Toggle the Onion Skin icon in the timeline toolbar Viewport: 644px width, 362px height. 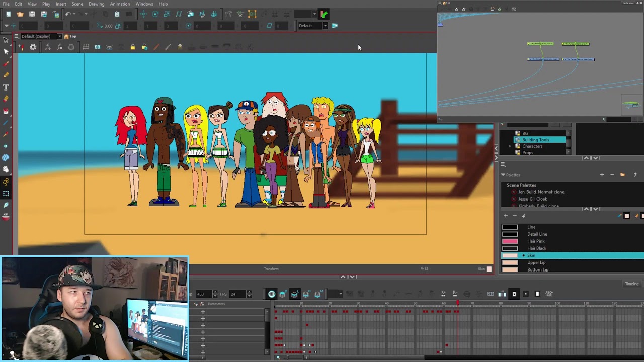[x=283, y=294]
